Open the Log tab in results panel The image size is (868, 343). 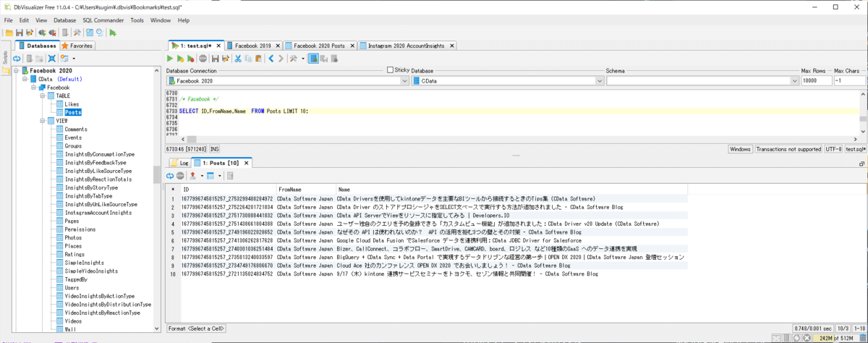coord(179,163)
